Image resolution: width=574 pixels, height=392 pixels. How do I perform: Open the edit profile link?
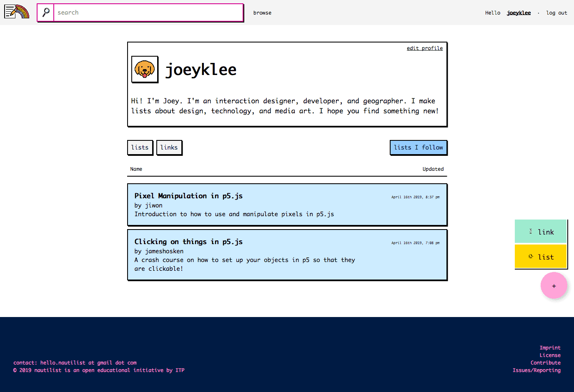pyautogui.click(x=424, y=48)
